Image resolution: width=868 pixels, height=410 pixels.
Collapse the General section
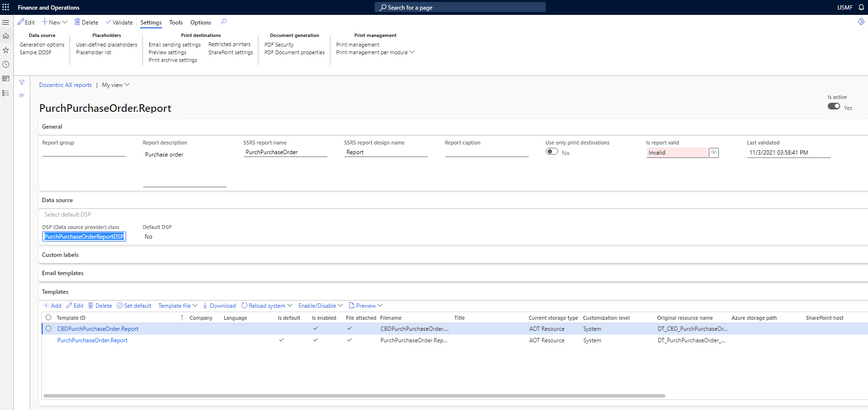coord(52,127)
